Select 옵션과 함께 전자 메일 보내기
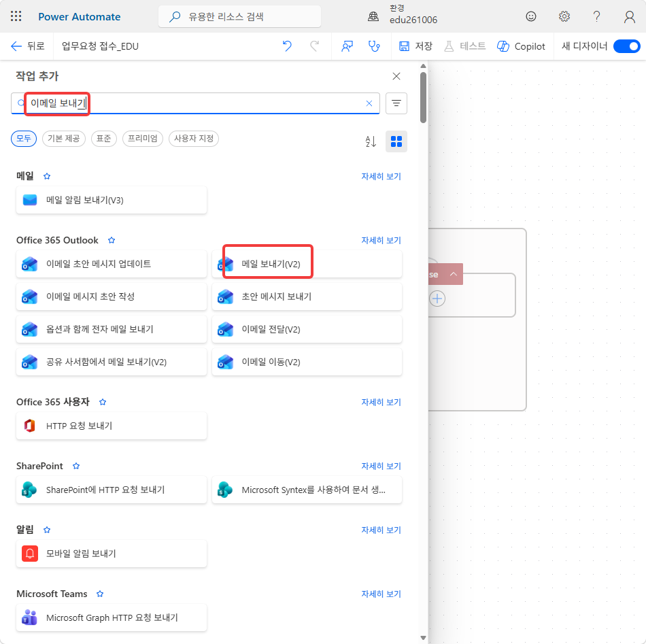 pos(112,329)
